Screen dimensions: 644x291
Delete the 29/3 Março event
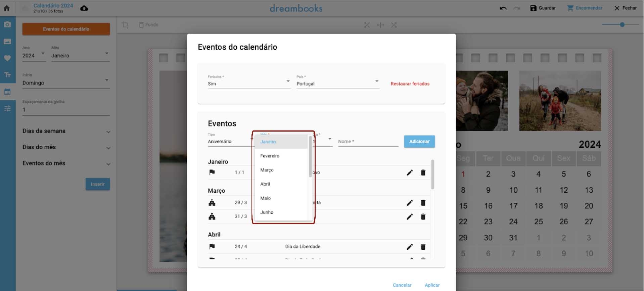coord(423,203)
